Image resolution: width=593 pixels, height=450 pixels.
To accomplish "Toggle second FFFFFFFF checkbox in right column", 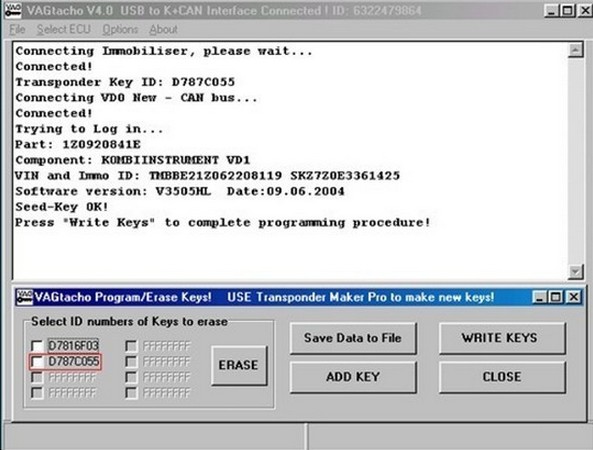I will pos(131,362).
